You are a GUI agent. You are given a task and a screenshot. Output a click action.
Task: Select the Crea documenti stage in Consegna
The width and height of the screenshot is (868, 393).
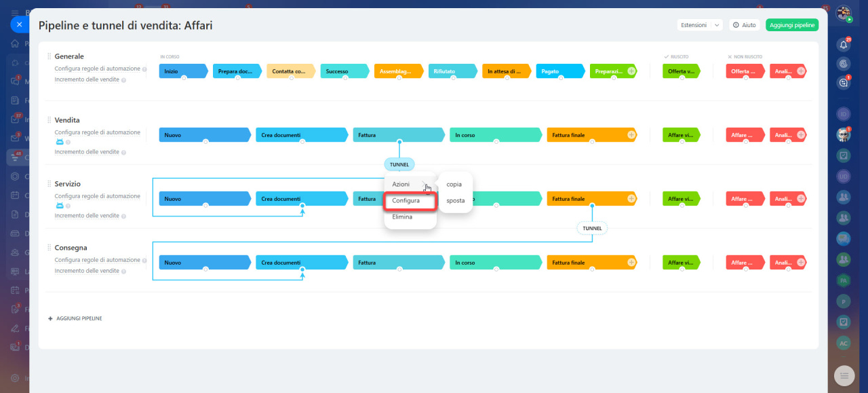302,263
